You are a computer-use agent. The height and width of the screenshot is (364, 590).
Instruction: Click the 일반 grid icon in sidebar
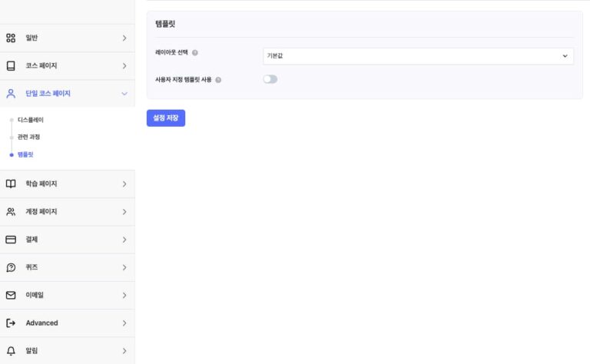[11, 38]
